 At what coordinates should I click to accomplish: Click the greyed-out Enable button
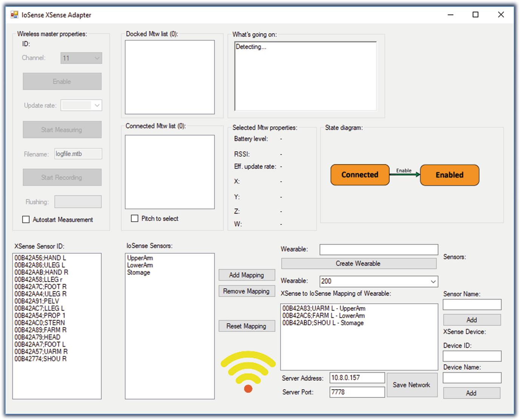pyautogui.click(x=62, y=82)
